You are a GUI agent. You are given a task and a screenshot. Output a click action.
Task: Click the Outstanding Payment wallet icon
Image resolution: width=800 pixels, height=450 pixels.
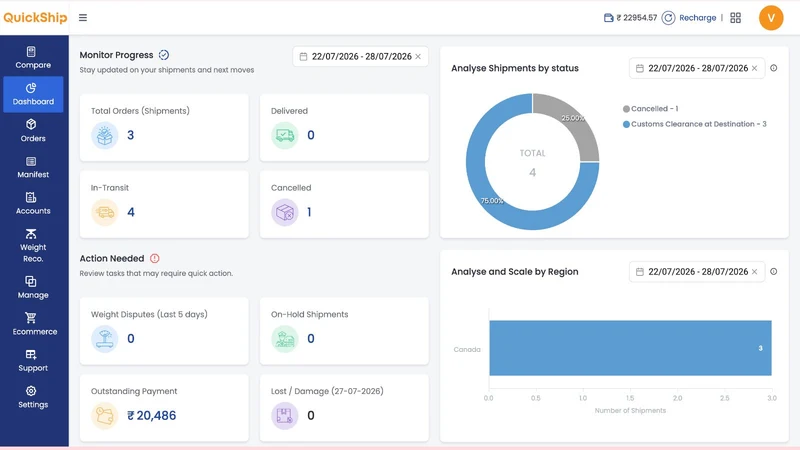105,416
